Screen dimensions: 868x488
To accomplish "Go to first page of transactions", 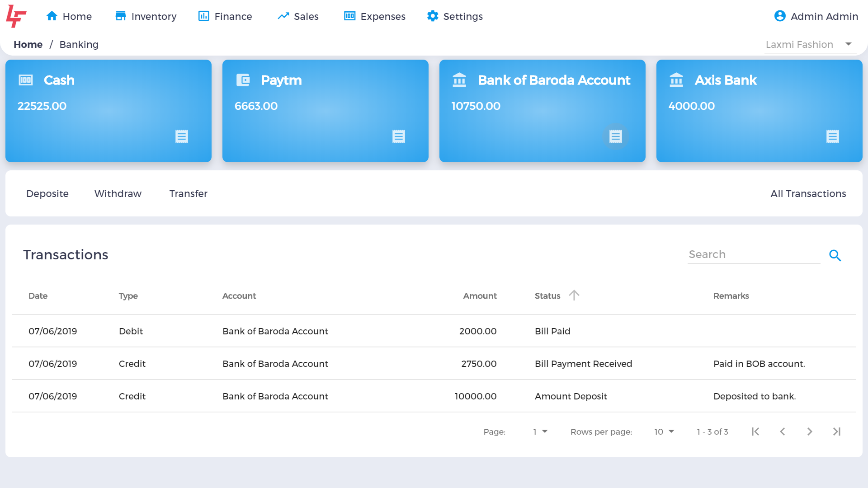I will click(x=755, y=432).
